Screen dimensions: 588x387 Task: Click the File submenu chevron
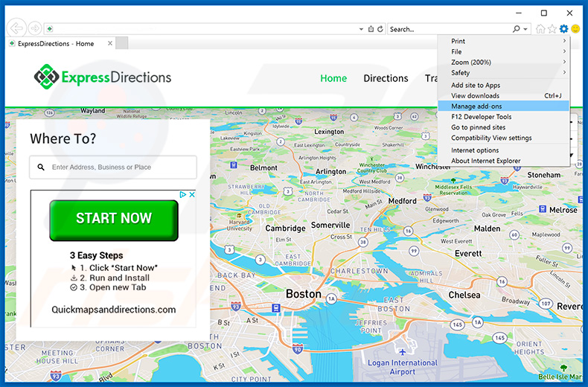[x=564, y=51]
